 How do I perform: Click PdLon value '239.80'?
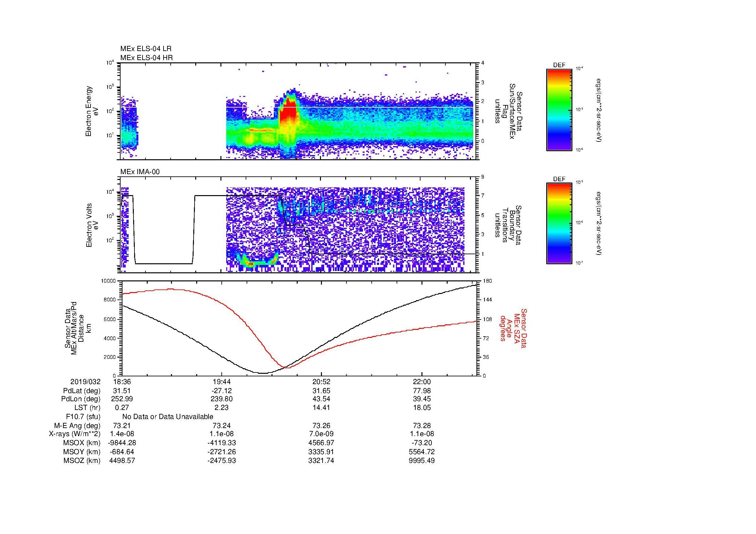(x=222, y=399)
